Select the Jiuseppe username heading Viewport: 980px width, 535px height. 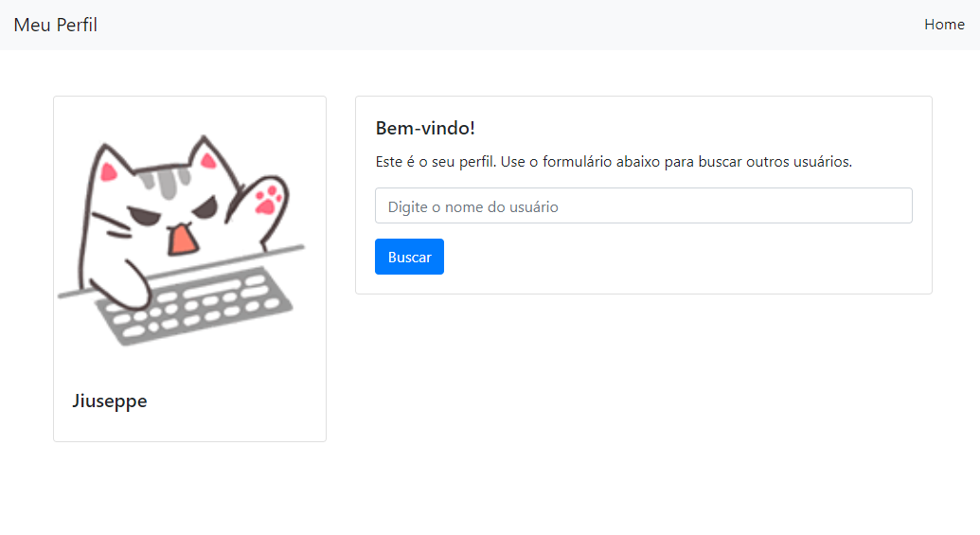tap(110, 401)
